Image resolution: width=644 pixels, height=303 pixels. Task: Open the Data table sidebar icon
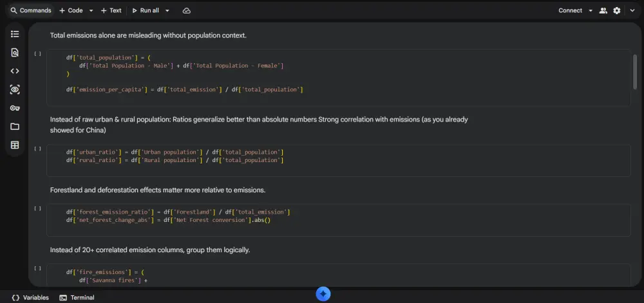click(x=15, y=145)
